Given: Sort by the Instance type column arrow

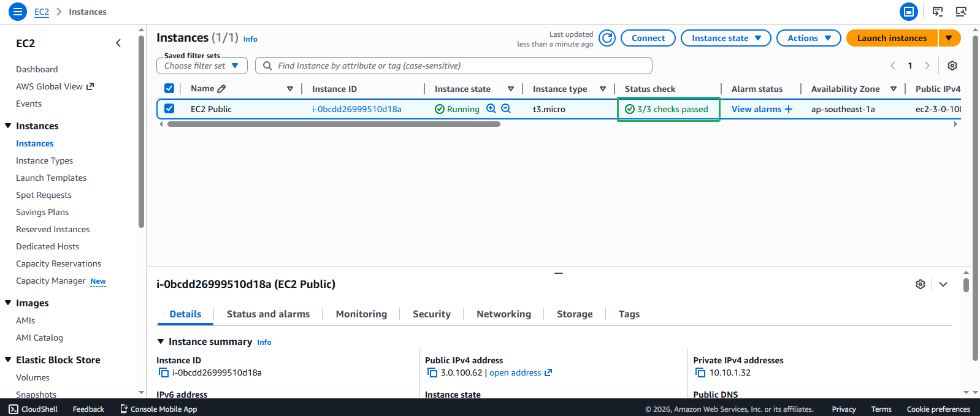Looking at the screenshot, I should (603, 89).
